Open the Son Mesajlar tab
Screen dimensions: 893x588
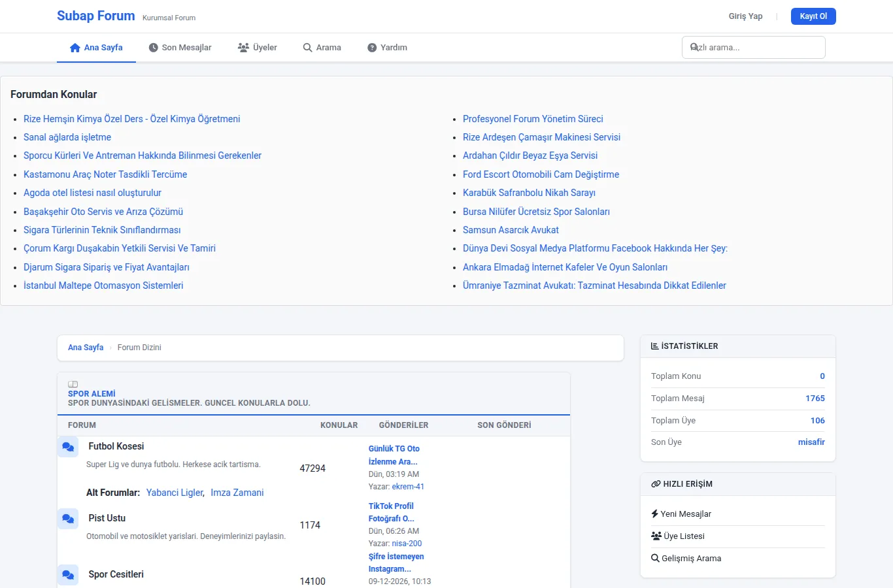click(x=180, y=48)
